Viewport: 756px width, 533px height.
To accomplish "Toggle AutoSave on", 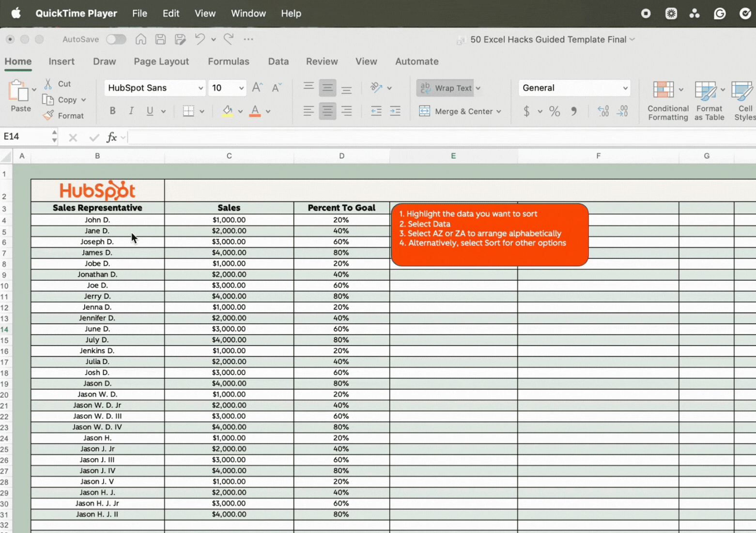I will [116, 39].
